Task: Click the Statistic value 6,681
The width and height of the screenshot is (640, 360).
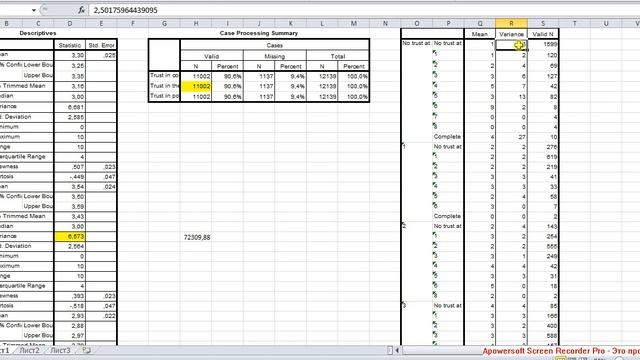Action: (x=70, y=107)
